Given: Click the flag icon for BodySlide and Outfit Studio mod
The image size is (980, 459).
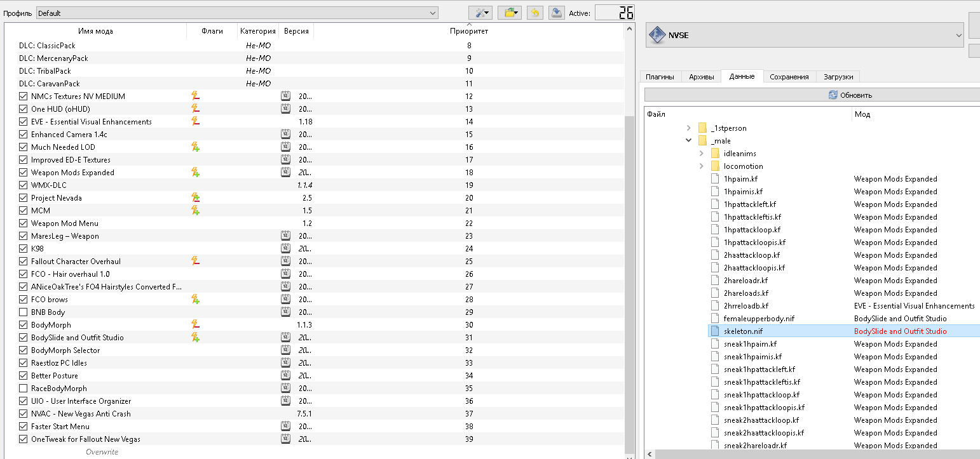Looking at the screenshot, I should pyautogui.click(x=196, y=338).
